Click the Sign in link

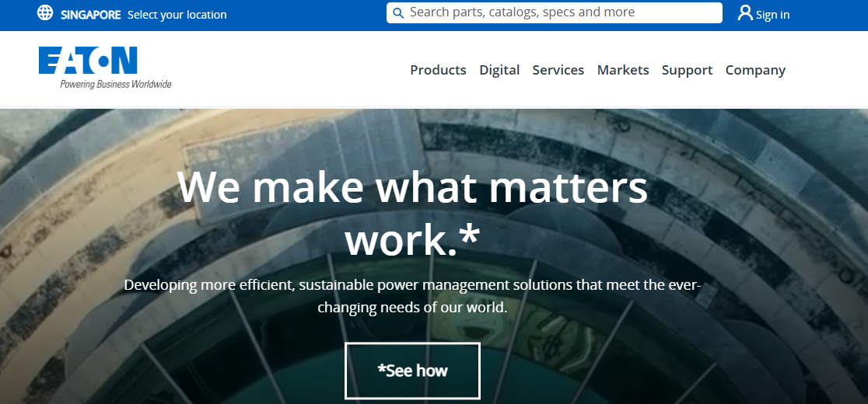pyautogui.click(x=772, y=15)
